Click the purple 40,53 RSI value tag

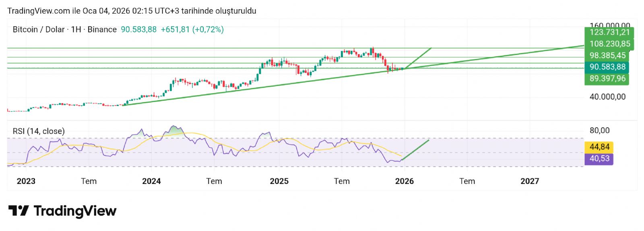(x=599, y=159)
